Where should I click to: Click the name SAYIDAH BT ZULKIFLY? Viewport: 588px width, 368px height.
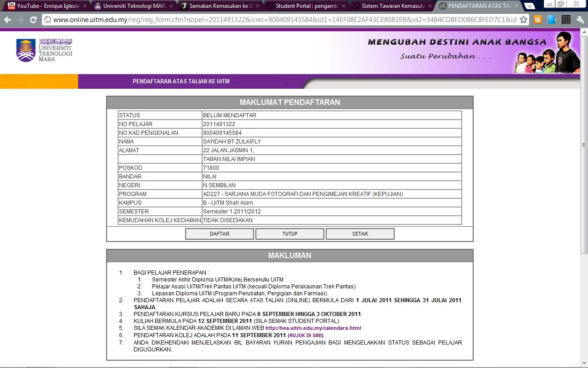(232, 142)
